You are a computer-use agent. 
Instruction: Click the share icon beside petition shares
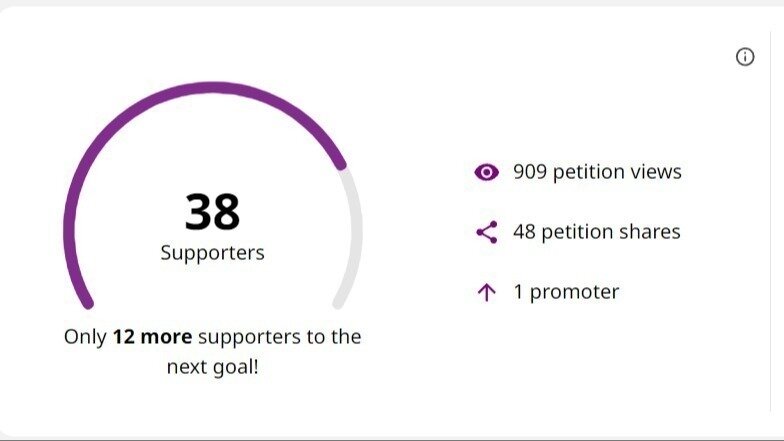[486, 232]
